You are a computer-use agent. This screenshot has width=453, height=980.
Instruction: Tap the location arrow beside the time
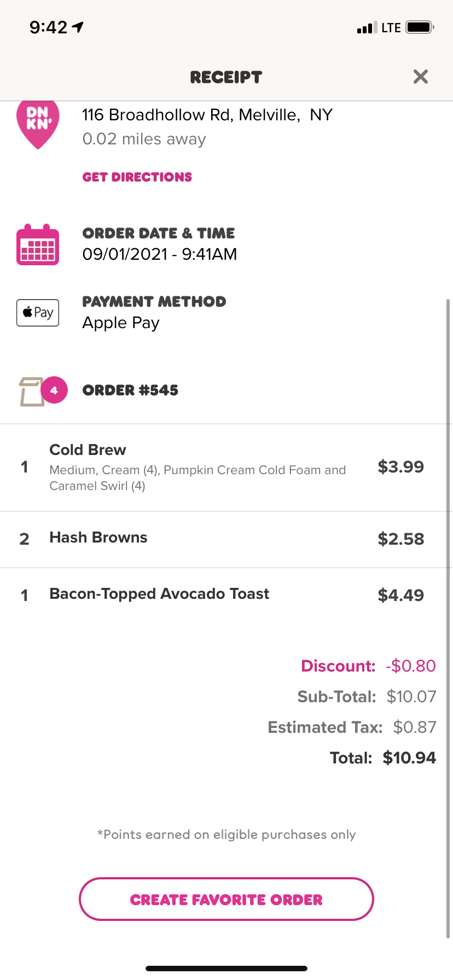click(78, 27)
